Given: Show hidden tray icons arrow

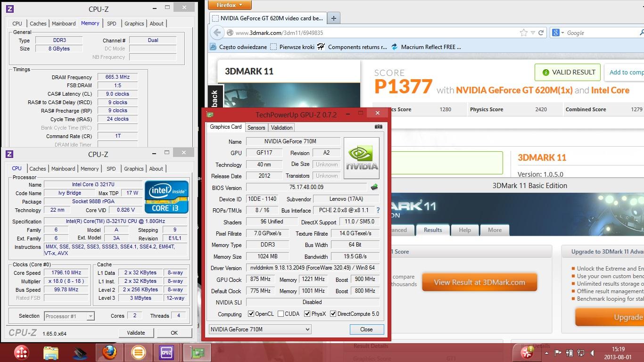Looking at the screenshot, I should pos(547,353).
